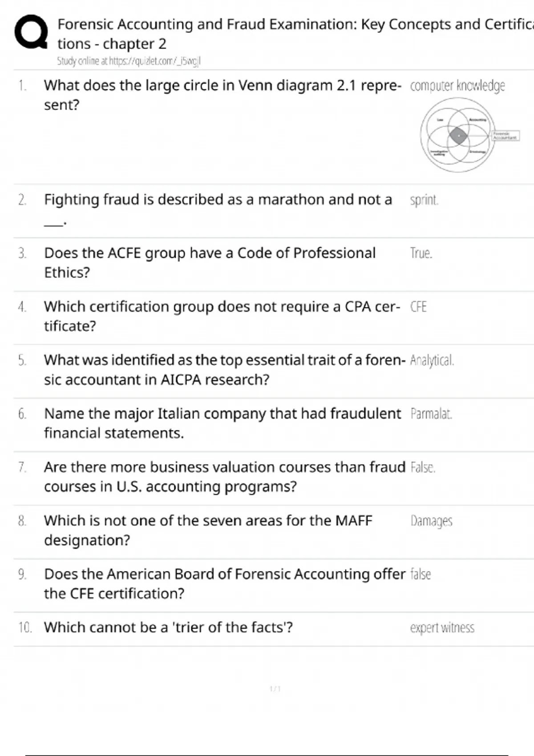Open the quizlet.com study link
Viewport: 534px width, 756px height.
pyautogui.click(x=129, y=61)
